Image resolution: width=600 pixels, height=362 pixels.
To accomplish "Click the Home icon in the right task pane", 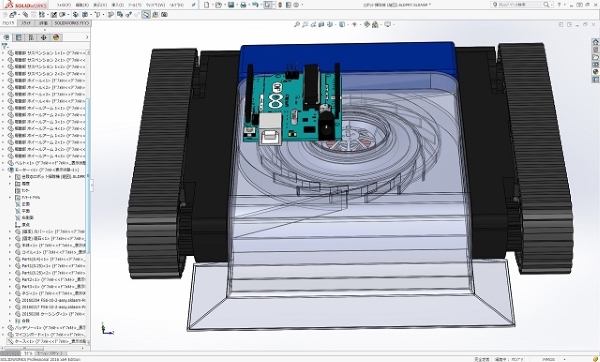I will click(595, 42).
